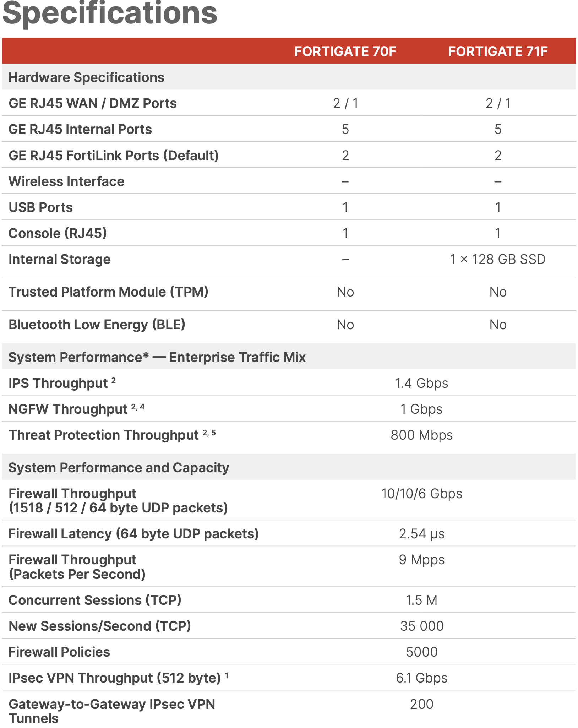Click the Concurrent Sessions (TCP) label
The image size is (578, 728).
[95, 600]
